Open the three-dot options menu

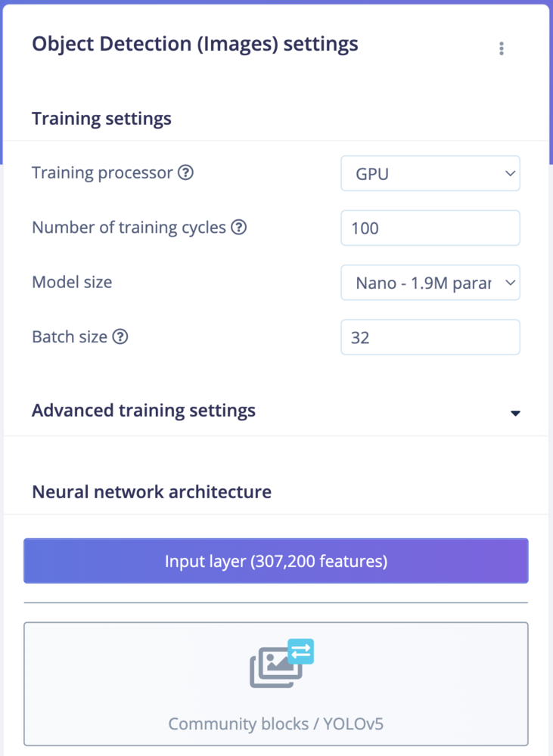(x=502, y=48)
